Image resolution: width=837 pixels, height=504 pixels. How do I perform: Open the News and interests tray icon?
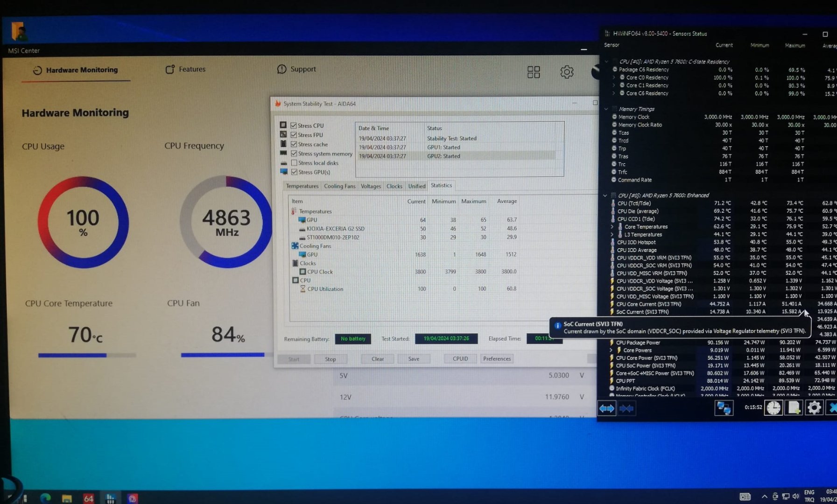pyautogui.click(x=745, y=497)
